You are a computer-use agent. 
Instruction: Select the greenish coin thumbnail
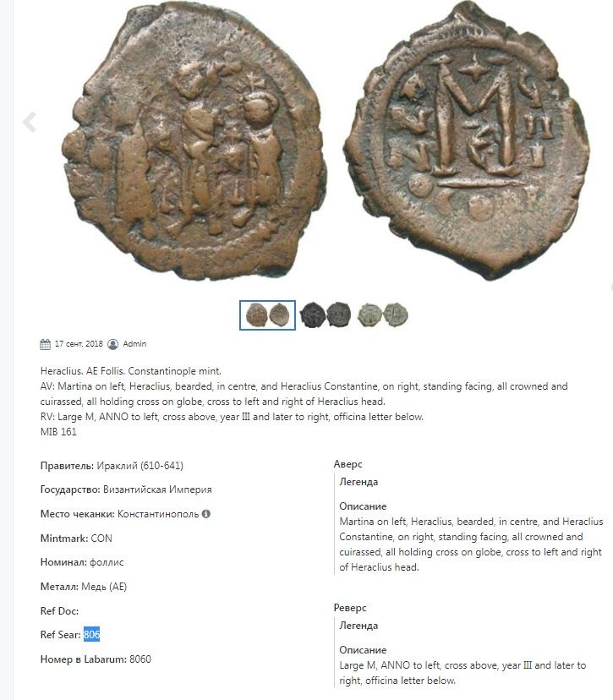coord(383,314)
